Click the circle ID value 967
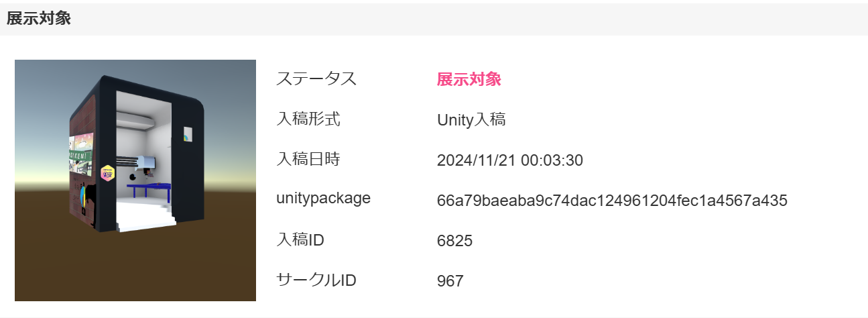The width and height of the screenshot is (868, 318). click(x=450, y=281)
